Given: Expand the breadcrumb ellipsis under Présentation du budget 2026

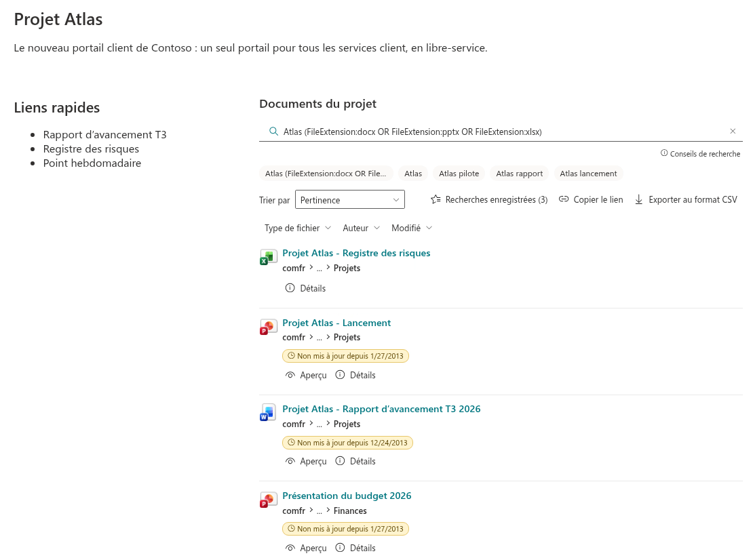Looking at the screenshot, I should coord(320,511).
